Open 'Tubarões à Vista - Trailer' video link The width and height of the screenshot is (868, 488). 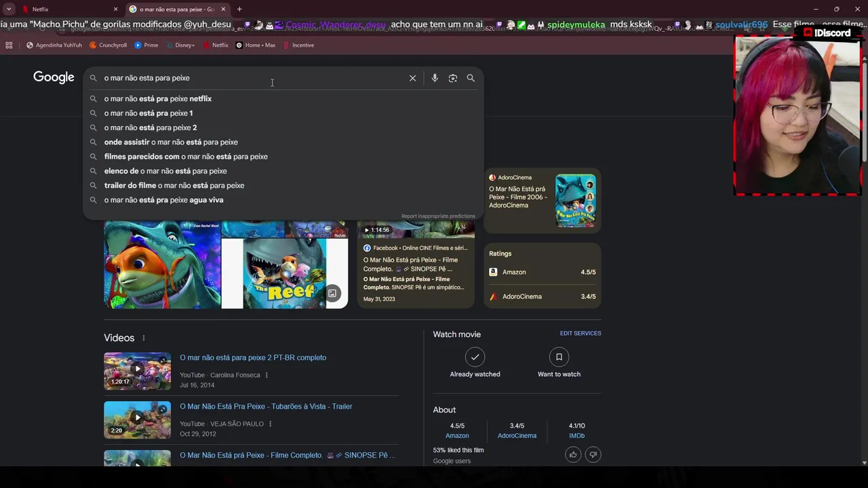(x=266, y=407)
